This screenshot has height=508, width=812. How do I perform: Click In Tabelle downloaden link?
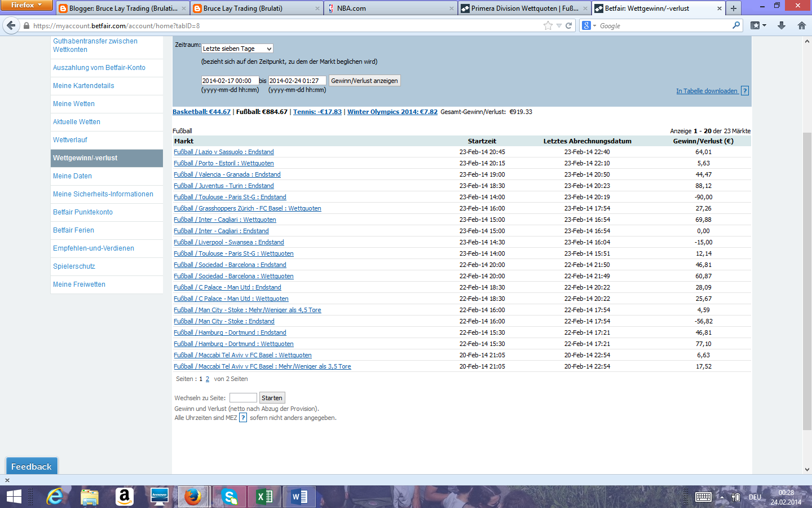[707, 91]
